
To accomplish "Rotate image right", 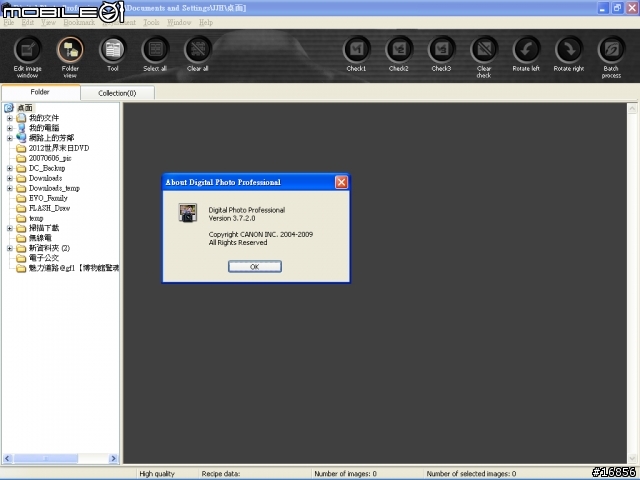I will point(569,50).
